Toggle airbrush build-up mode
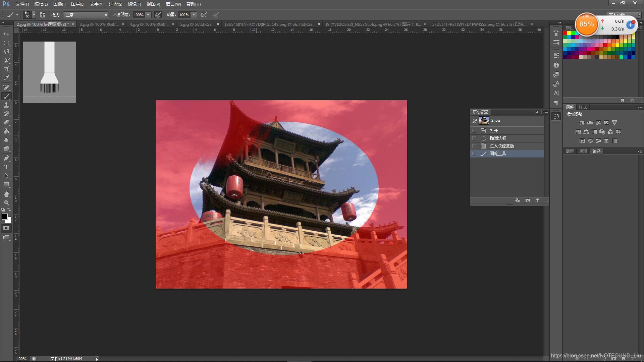Screen dimensions: 644x362 tap(204, 15)
